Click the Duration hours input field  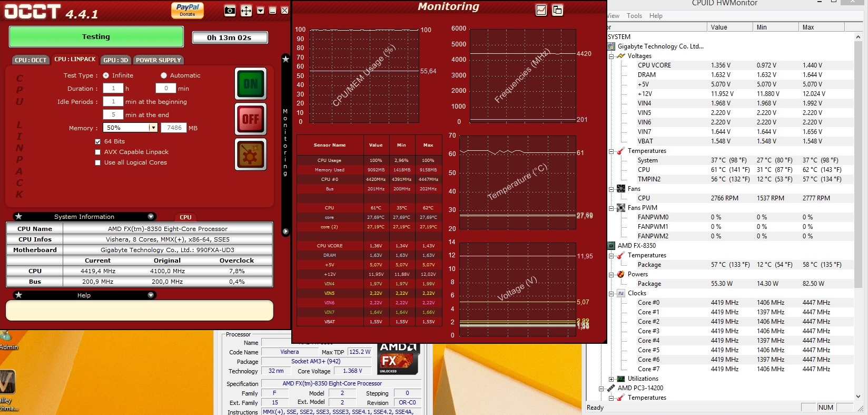coord(113,89)
